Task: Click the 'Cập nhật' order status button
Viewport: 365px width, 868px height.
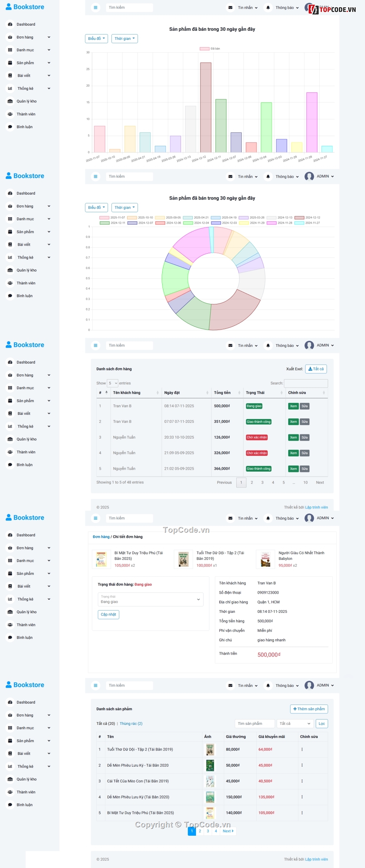Action: point(108,614)
